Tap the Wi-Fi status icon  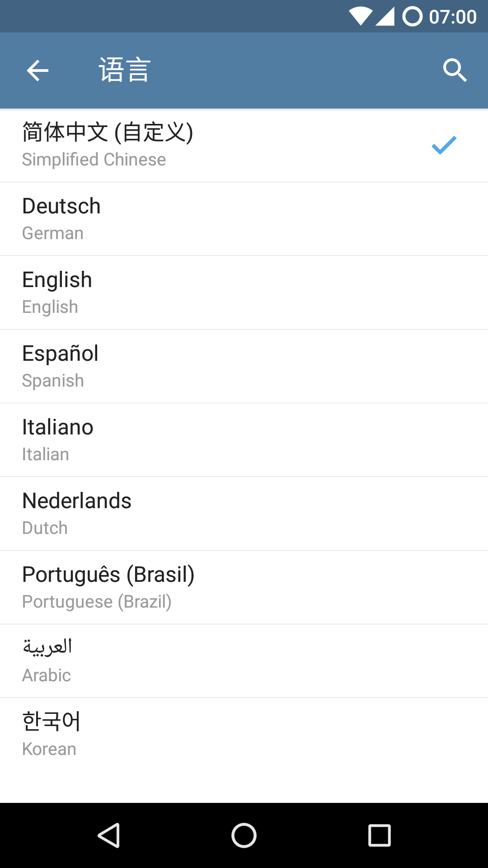(361, 16)
